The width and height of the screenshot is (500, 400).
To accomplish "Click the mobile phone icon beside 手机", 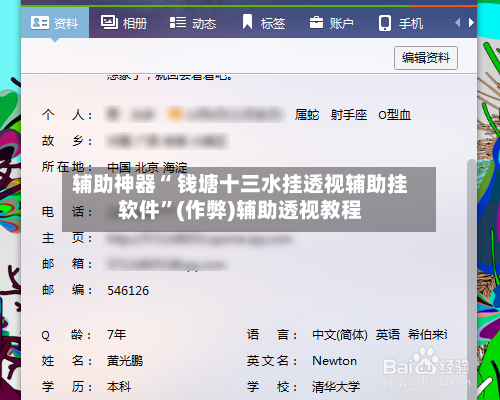I will [385, 23].
